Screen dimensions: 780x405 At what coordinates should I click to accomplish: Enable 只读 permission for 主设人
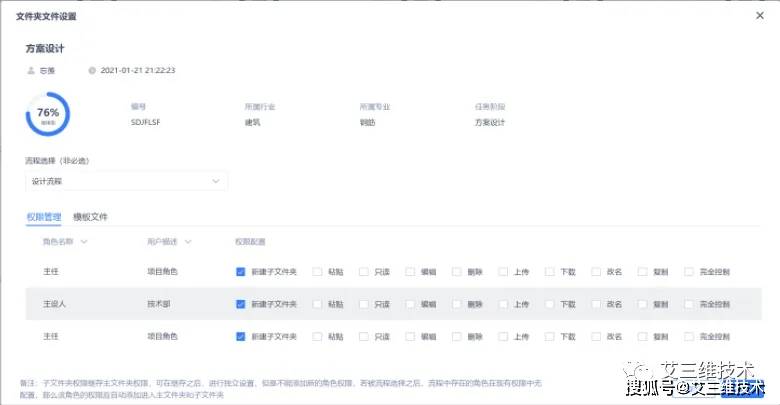[x=364, y=304]
